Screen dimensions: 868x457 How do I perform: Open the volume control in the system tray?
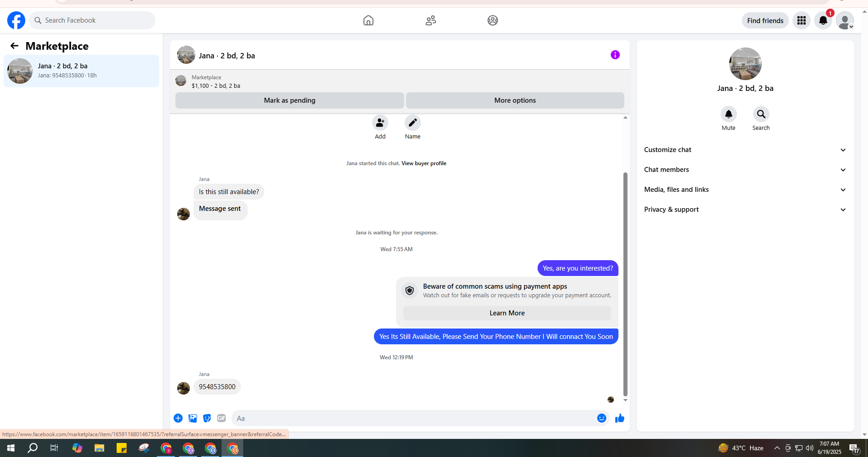point(810,448)
